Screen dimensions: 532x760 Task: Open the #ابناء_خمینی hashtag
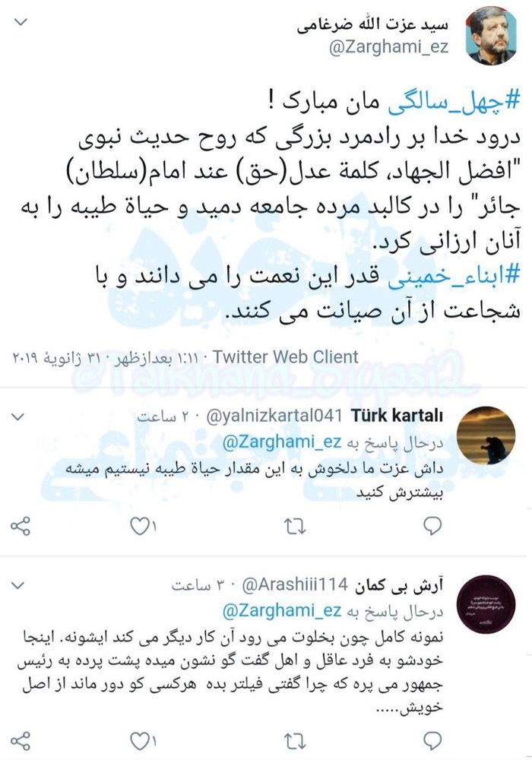tap(454, 276)
